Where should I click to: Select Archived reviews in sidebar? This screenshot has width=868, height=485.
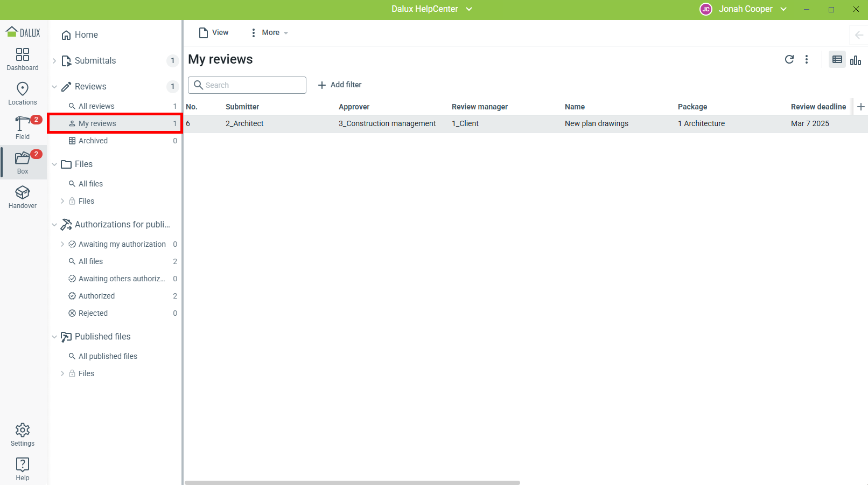click(93, 141)
